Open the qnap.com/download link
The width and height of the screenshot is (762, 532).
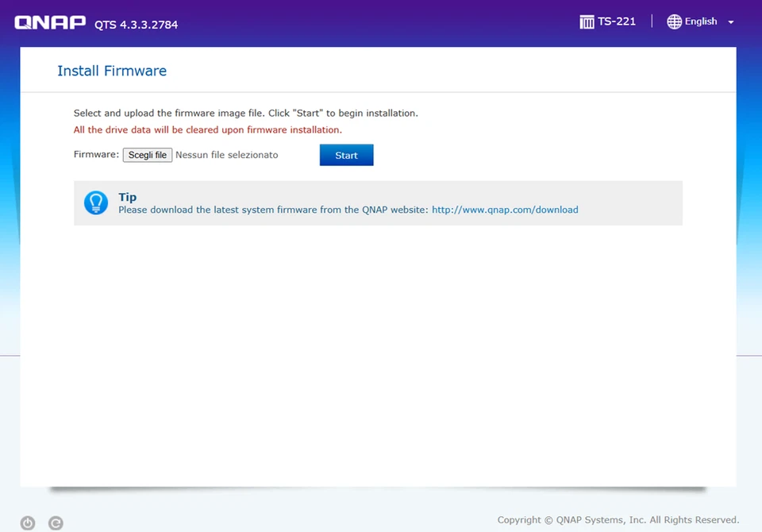click(x=505, y=210)
